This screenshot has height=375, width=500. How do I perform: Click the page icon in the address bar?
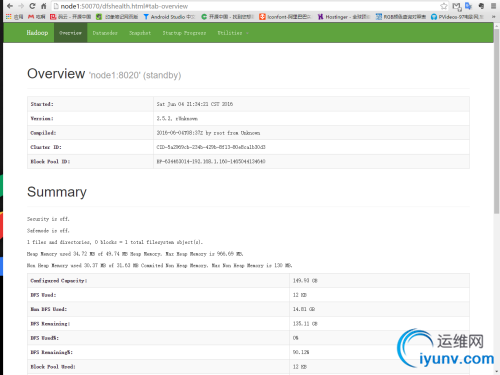[56, 6]
